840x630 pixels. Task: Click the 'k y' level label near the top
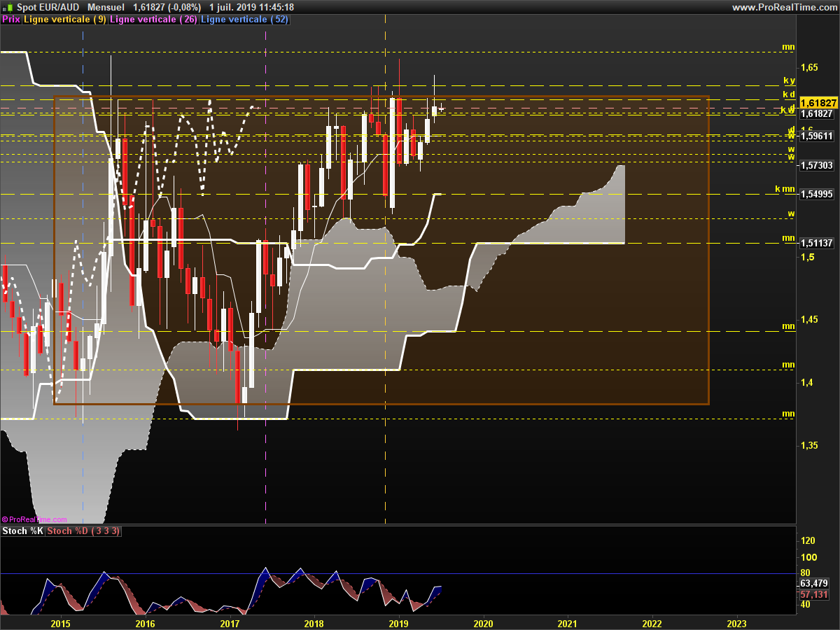789,80
